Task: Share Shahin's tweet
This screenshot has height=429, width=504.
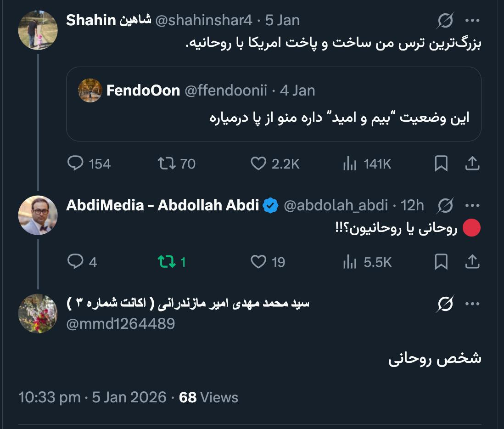Action: tap(472, 164)
